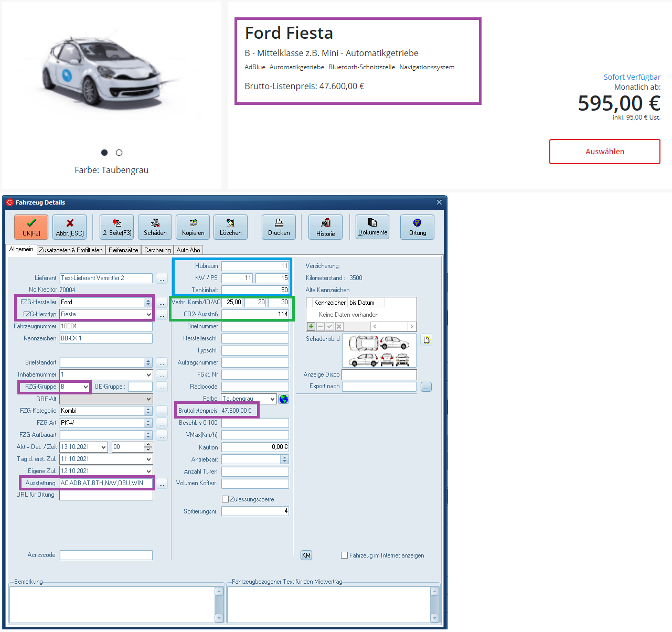Enable the Zulassungssperre checkbox
Viewport: 672px width, 632px height.
coord(226,499)
